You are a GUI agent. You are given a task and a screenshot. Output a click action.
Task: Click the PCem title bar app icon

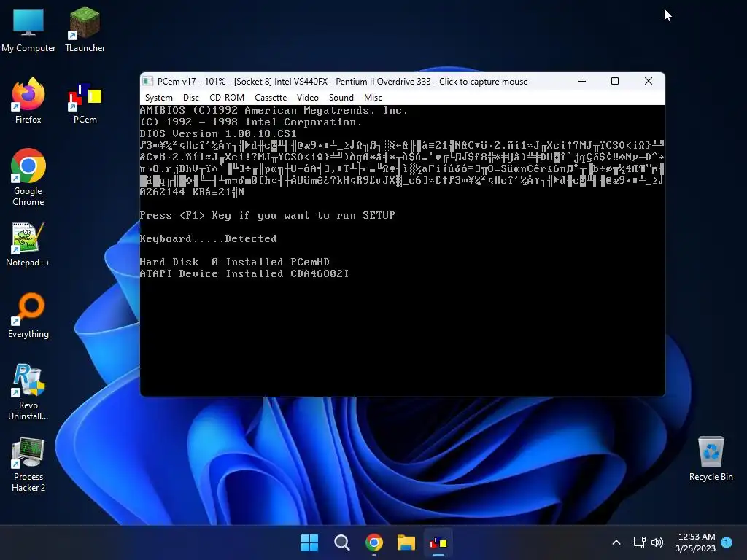click(148, 82)
